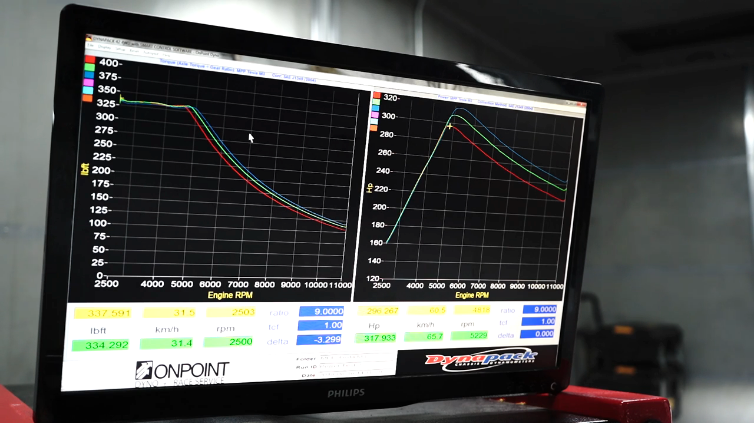Click the green run swatch on torque graph
This screenshot has width=754, height=423.
pos(89,67)
